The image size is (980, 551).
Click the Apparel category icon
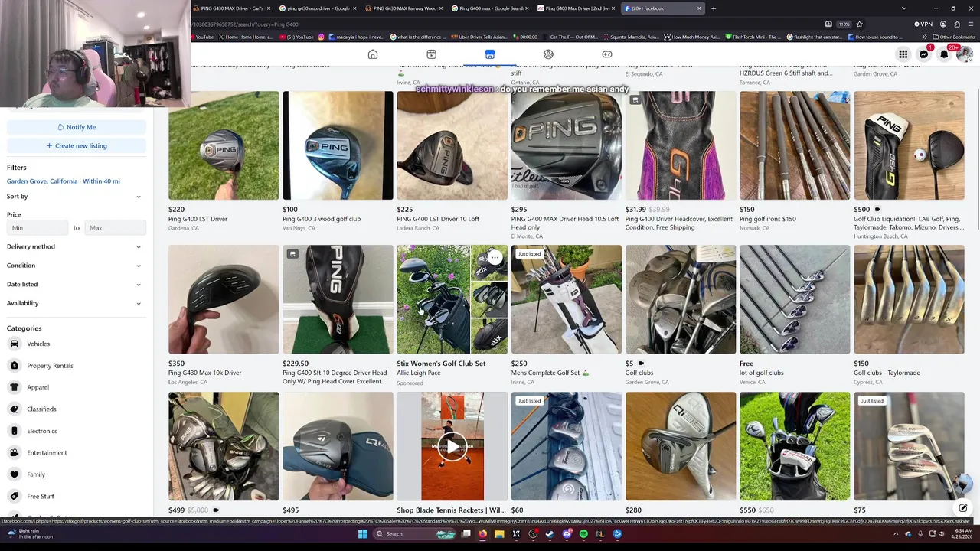(15, 387)
